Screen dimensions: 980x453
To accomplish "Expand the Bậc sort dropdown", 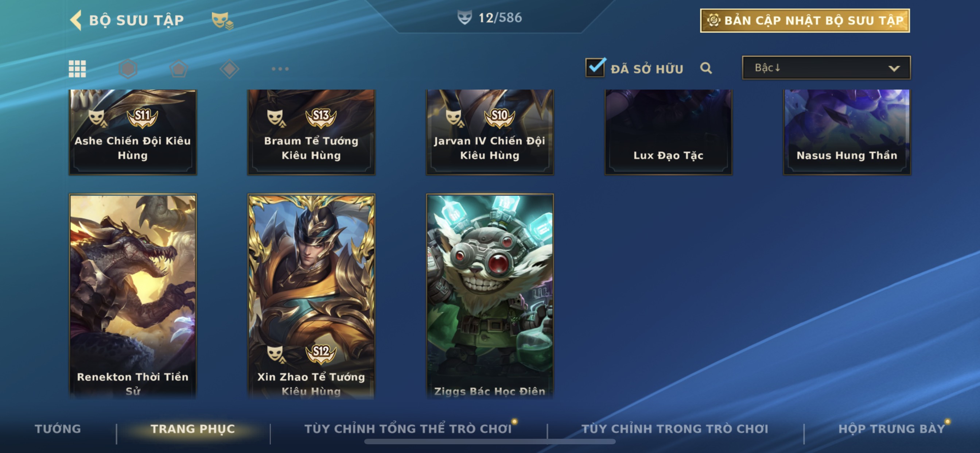I will tap(826, 68).
